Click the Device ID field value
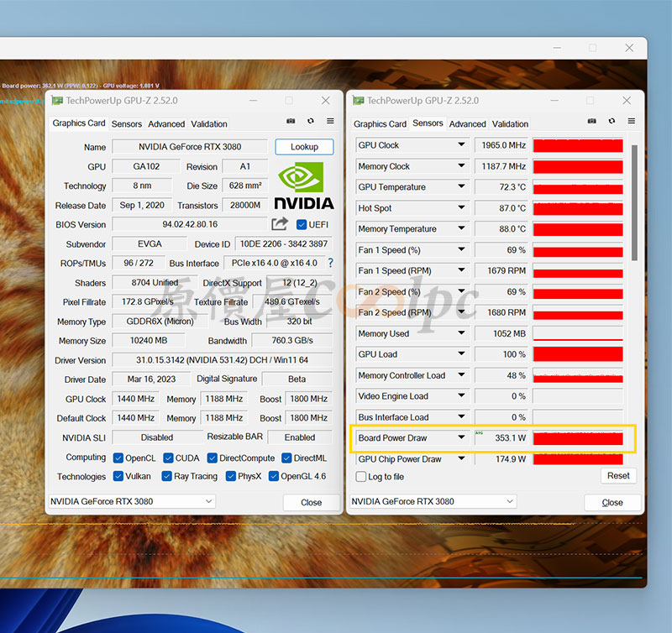672x633 pixels. coord(284,244)
